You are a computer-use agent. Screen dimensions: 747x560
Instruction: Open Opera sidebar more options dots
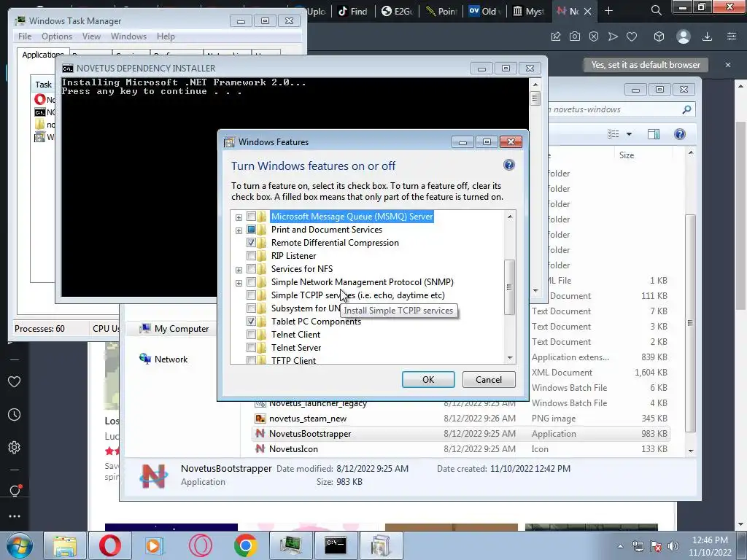click(15, 516)
